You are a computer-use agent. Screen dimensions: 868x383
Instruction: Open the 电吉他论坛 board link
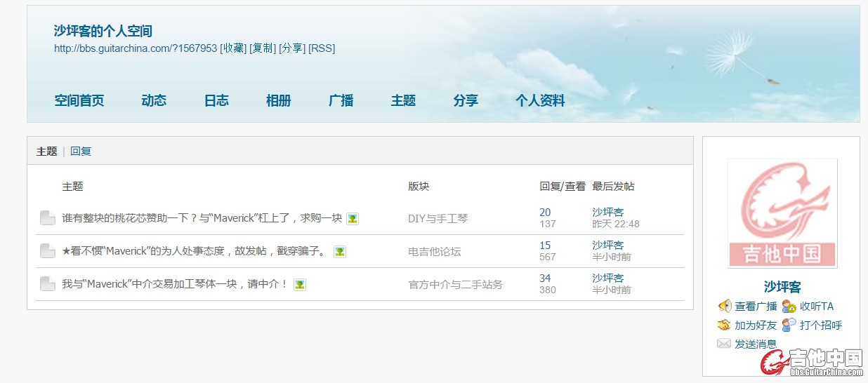click(434, 252)
